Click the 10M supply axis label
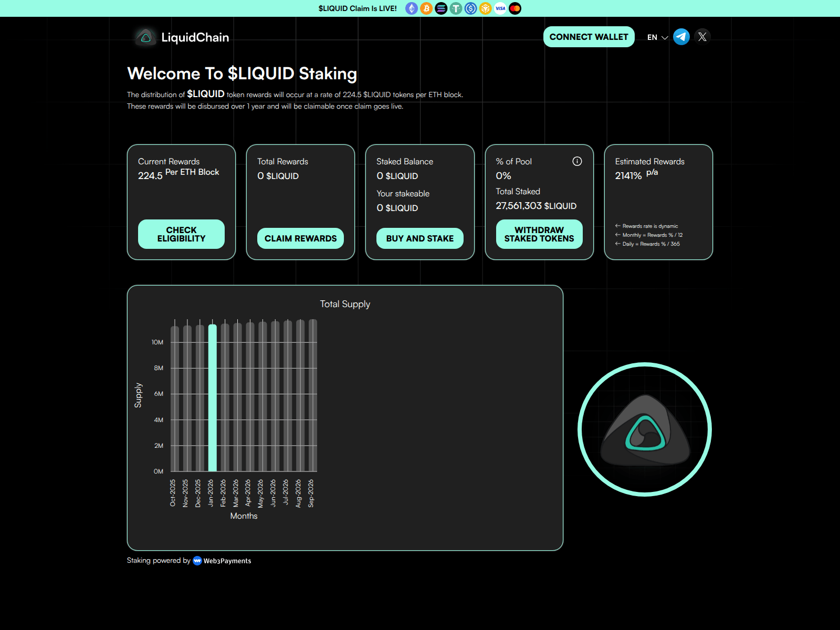The width and height of the screenshot is (840, 630). click(157, 342)
